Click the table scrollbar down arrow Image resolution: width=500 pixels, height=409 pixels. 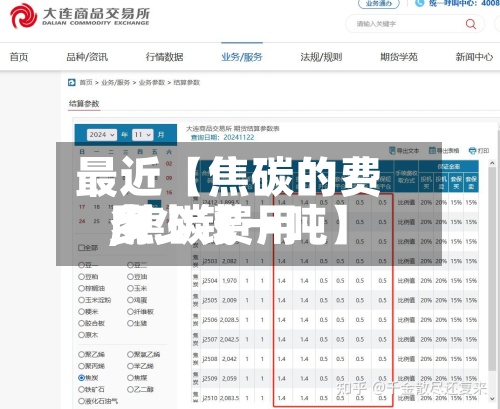click(x=492, y=399)
